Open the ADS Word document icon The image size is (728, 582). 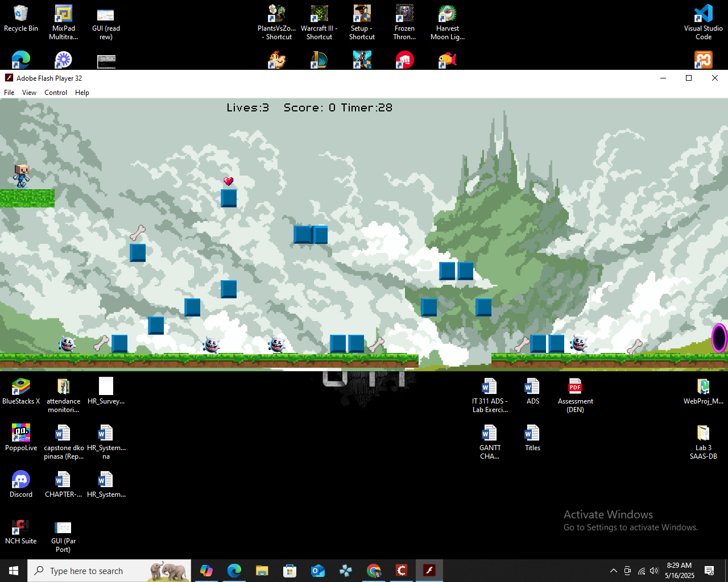coord(532,392)
